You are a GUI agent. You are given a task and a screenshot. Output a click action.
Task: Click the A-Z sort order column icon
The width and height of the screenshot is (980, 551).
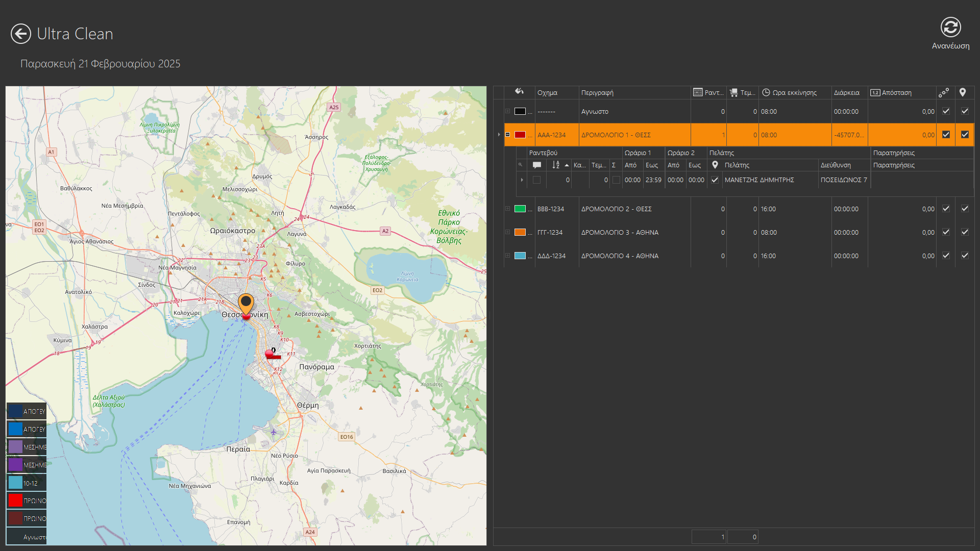pos(556,165)
